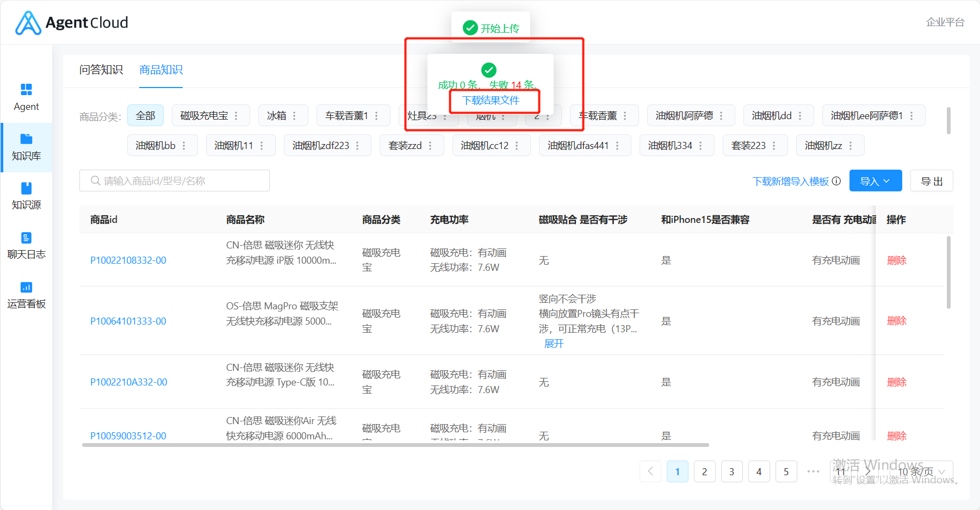The width and height of the screenshot is (980, 510).
Task: Open product P1002210A332-00
Action: [x=129, y=382]
